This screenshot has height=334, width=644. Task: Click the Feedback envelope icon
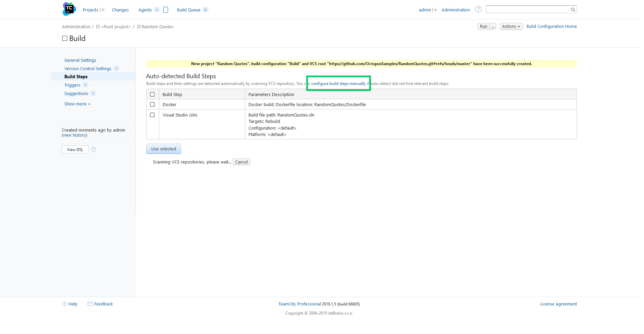(90, 304)
